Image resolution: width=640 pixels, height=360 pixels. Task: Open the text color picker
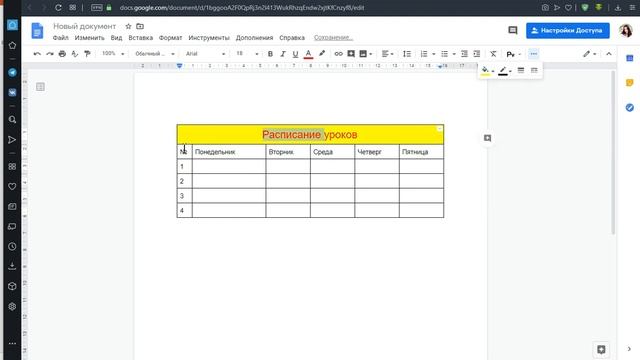(x=309, y=54)
